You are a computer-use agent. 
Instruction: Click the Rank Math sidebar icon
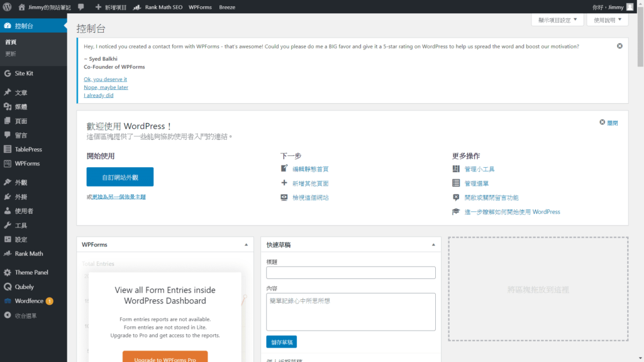[8, 254]
